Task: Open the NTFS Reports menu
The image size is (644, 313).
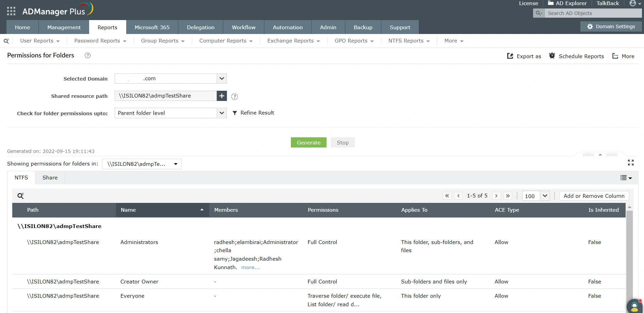Action: click(408, 40)
